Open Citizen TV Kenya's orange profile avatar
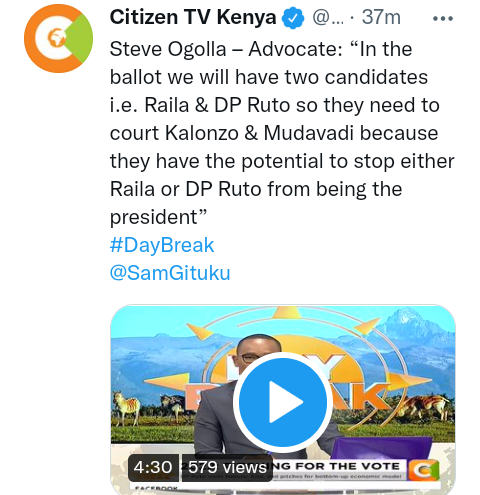Screen dimensions: 480x495 (58, 38)
